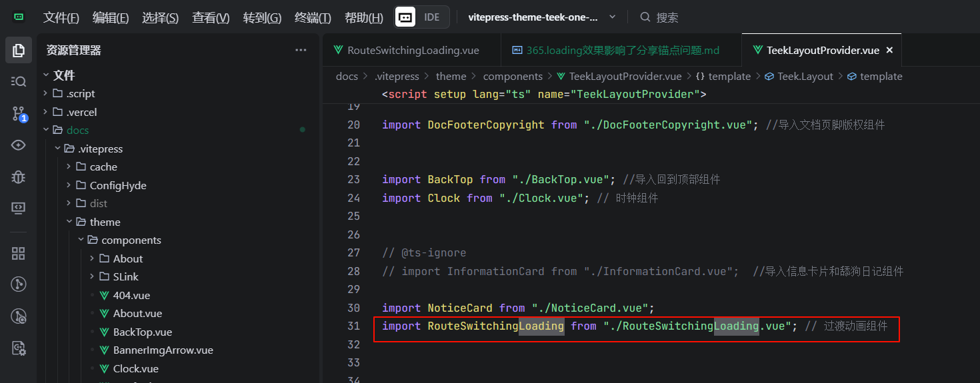Close the TeekLayoutProvider.vue tab

tap(889, 50)
